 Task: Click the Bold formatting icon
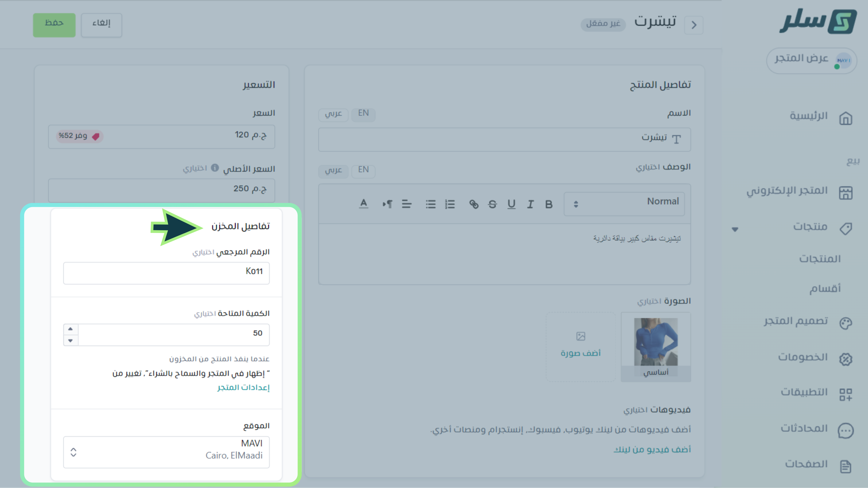tap(549, 204)
